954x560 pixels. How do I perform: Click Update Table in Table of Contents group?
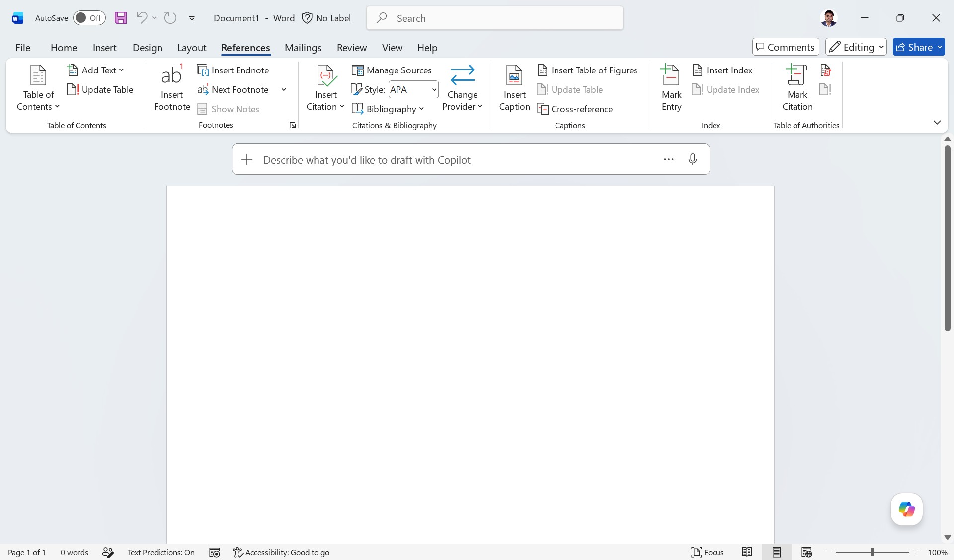click(x=100, y=89)
